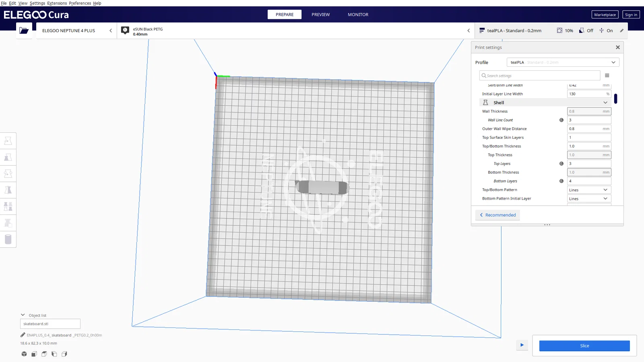This screenshot has height=362, width=644.
Task: Click the info icon beside Bottom Layers
Action: [561, 181]
